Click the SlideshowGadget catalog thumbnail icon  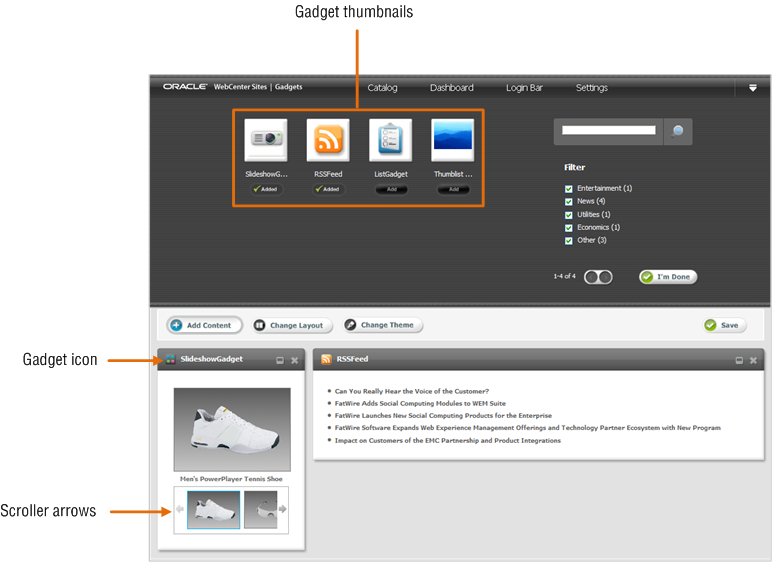coord(266,140)
